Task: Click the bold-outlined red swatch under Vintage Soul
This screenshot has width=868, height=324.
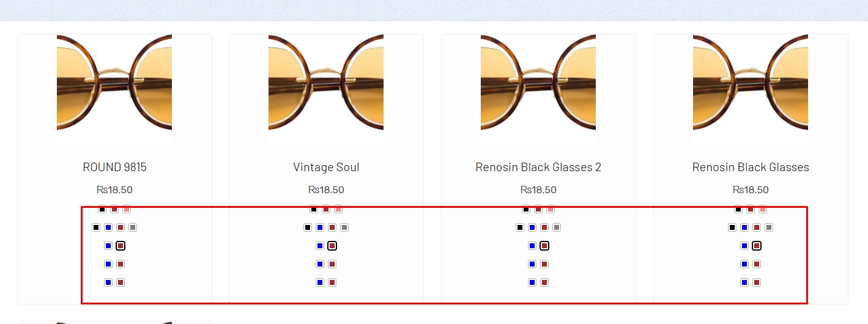Action: pyautogui.click(x=332, y=246)
